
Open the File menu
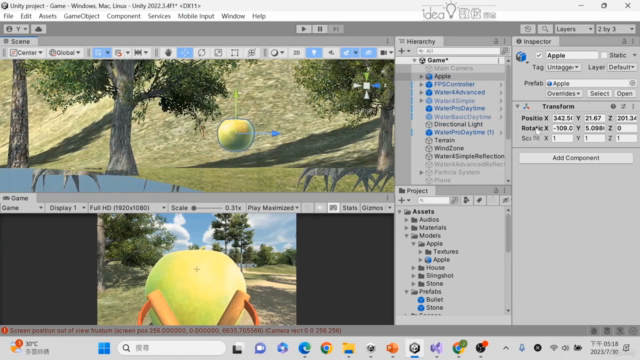point(8,16)
